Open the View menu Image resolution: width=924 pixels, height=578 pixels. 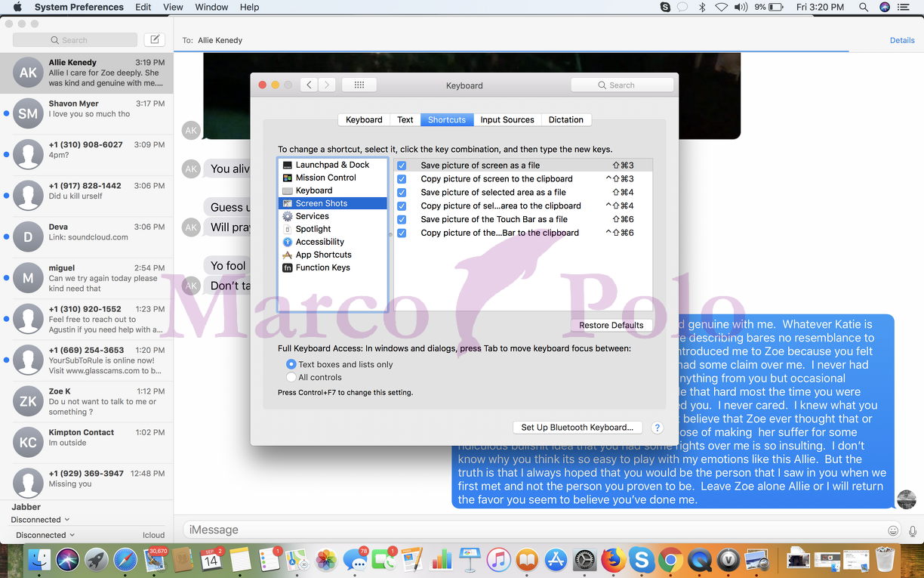173,8
